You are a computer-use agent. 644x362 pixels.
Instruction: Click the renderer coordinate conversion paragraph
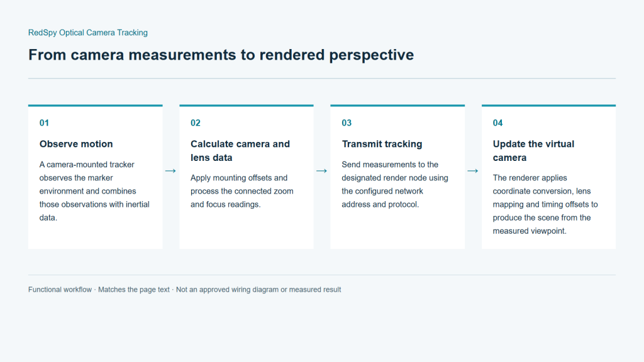545,204
